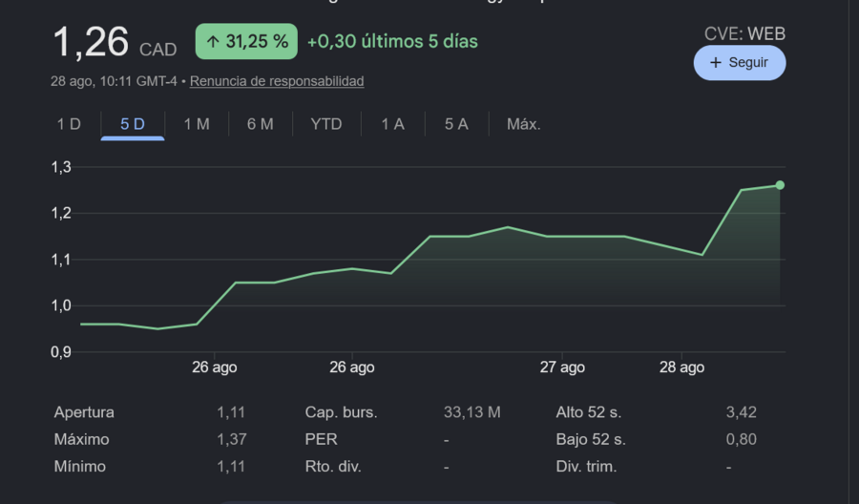Click the 28 ago axis label

pos(681,367)
